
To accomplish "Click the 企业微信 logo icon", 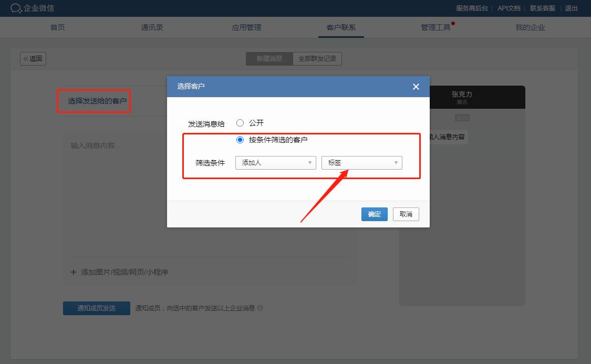I will [x=15, y=8].
